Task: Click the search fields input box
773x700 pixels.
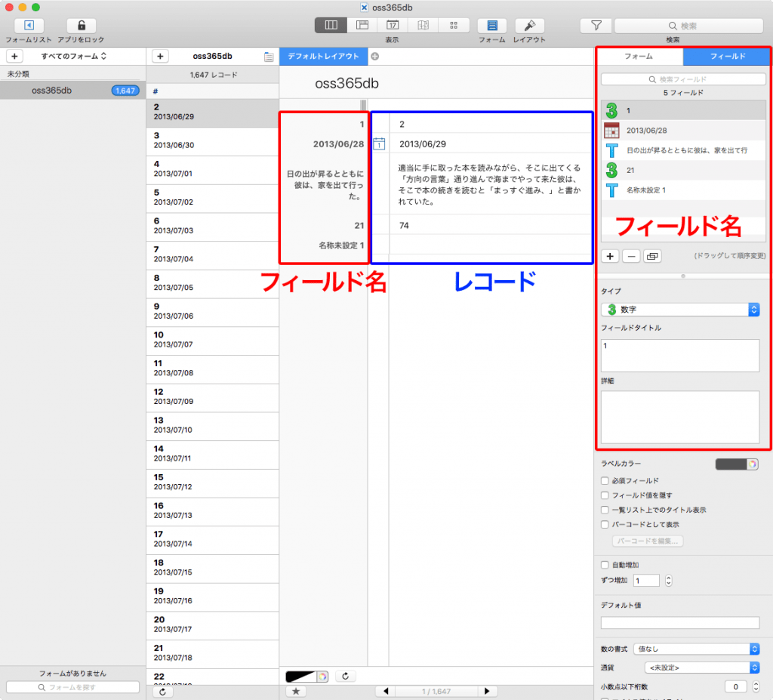Action: coord(683,79)
